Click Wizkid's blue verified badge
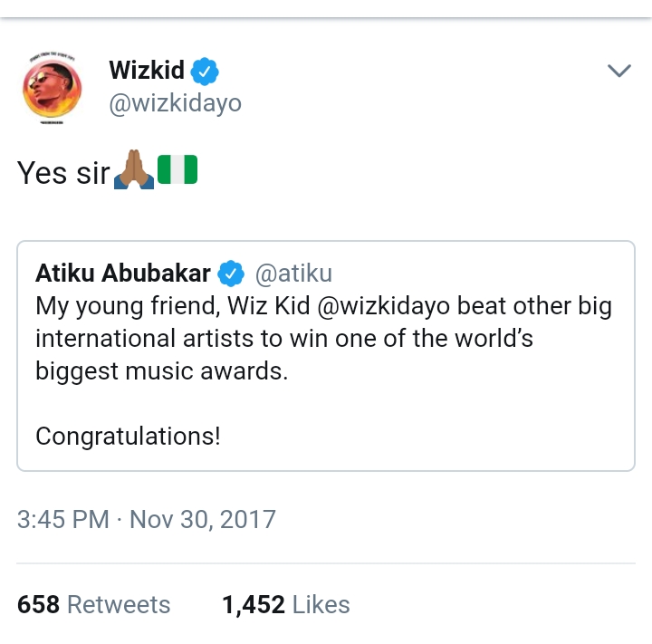 [x=205, y=71]
